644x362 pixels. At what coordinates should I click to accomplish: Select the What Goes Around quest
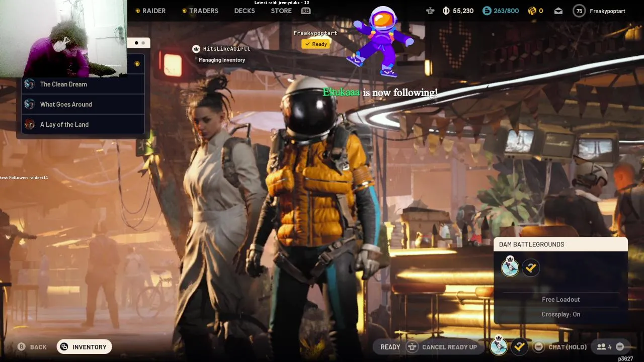[x=84, y=104]
